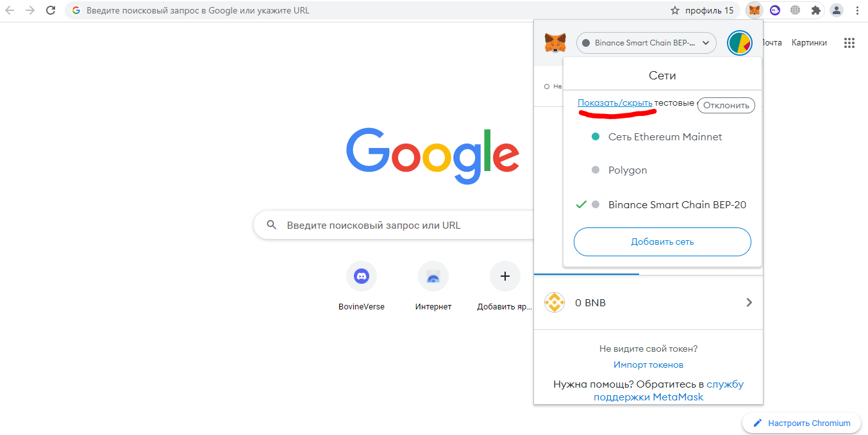The image size is (868, 435).
Task: Click the magnifier icon in search box
Action: (x=272, y=225)
